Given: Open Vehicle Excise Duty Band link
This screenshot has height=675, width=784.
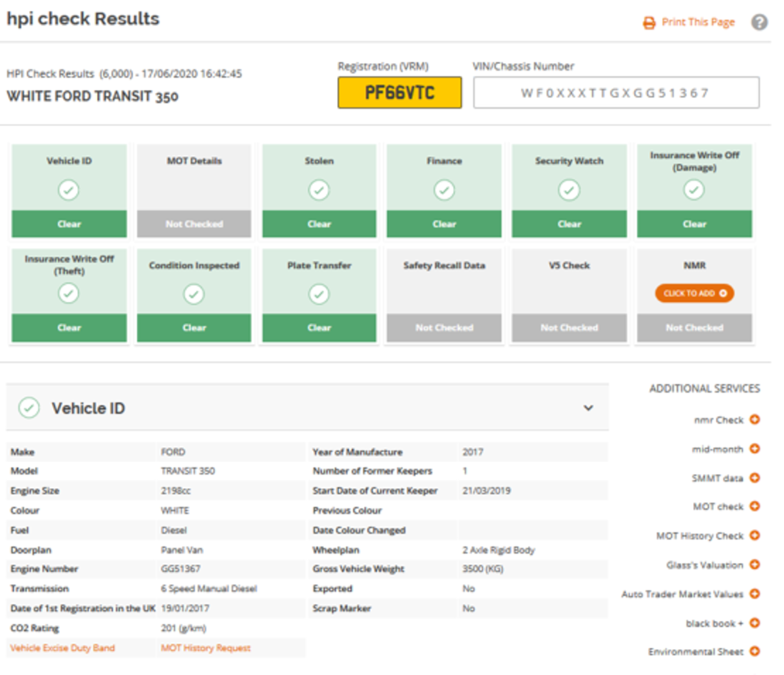Looking at the screenshot, I should pos(62,648).
